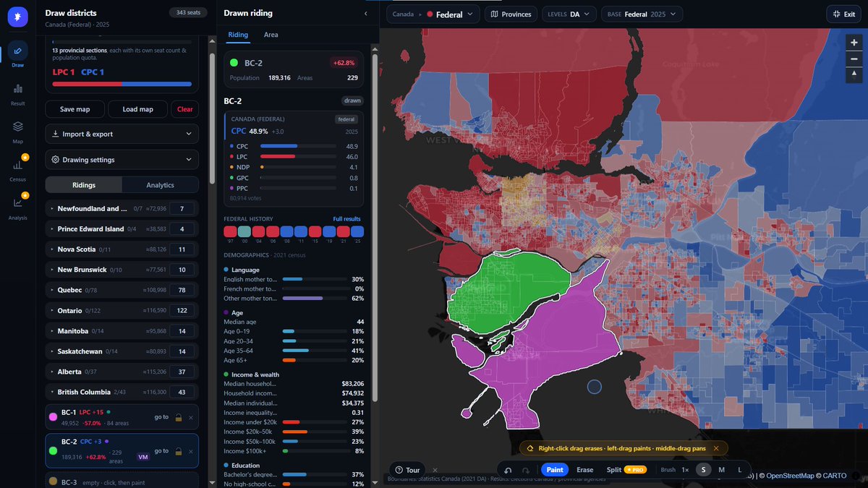The width and height of the screenshot is (868, 488).
Task: Click the BC-3 tan color dot
Action: point(53,481)
